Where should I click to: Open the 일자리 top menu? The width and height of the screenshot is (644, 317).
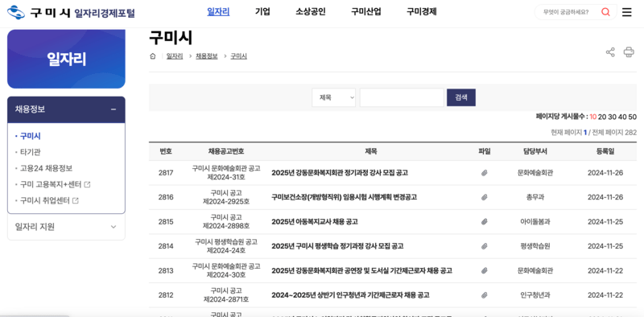pos(218,12)
